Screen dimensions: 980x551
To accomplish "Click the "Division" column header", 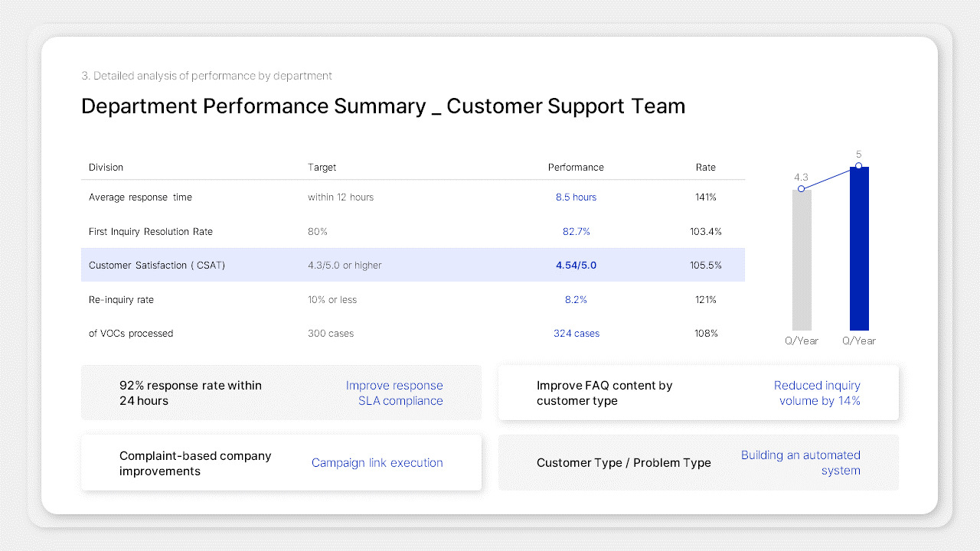I will [x=106, y=167].
